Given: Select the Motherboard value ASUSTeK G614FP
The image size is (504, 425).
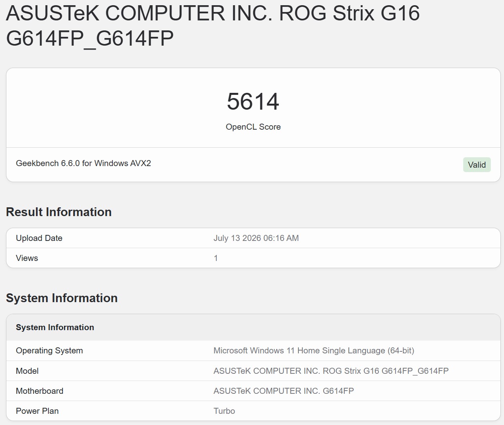Looking at the screenshot, I should [x=284, y=391].
